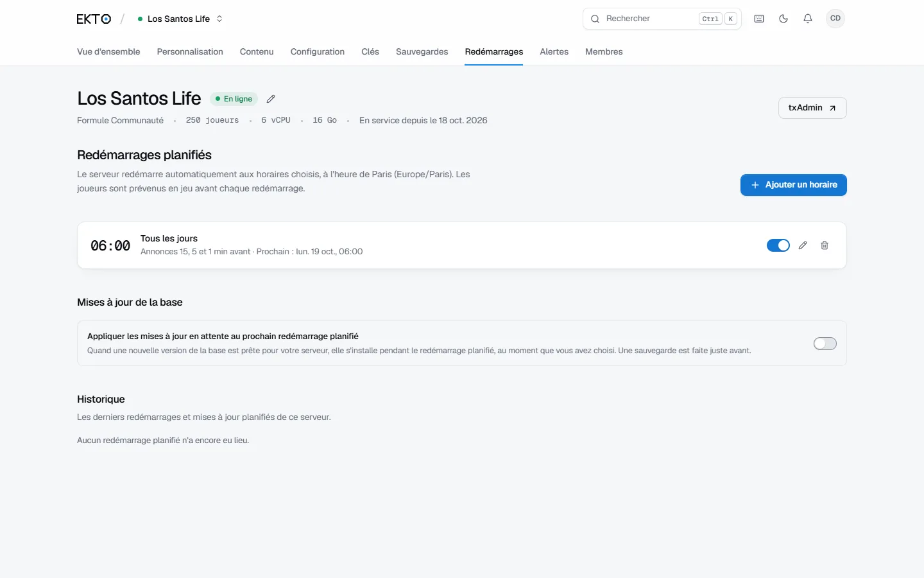
Task: Open the Alertes tab
Action: [x=554, y=51]
